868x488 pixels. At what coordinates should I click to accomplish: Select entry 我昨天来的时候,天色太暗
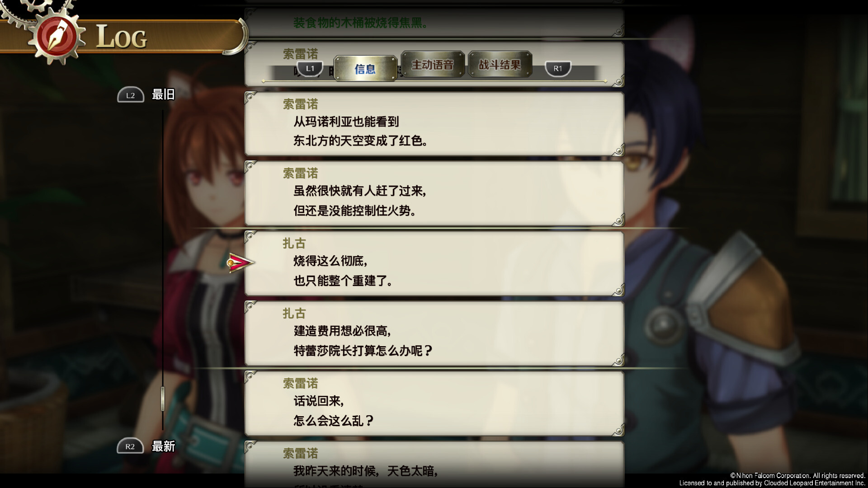(434, 464)
